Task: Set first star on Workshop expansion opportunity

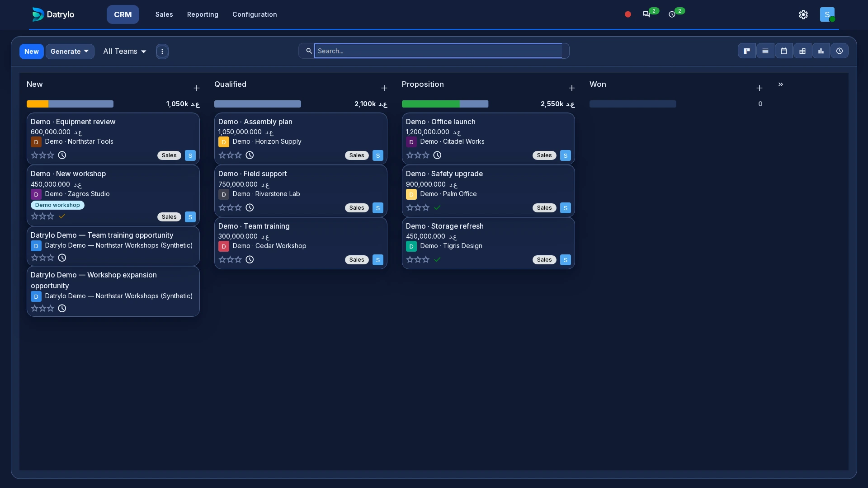Action: (x=34, y=308)
